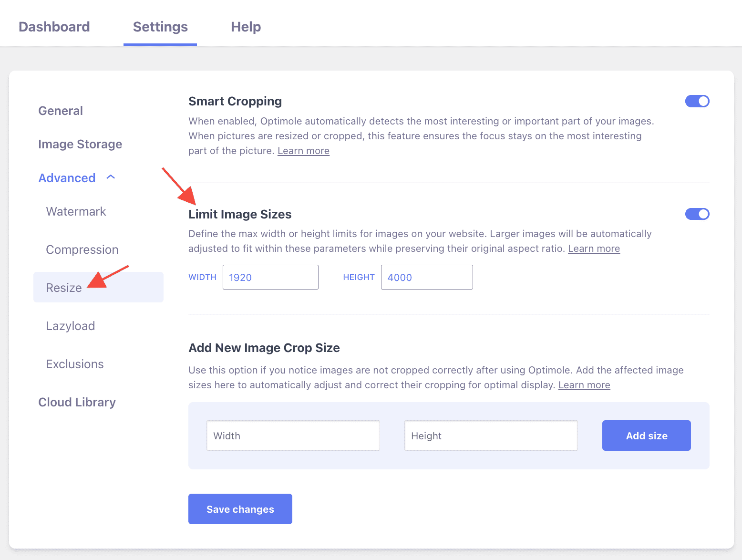Click the max height limit field
This screenshot has width=742, height=560.
427,277
